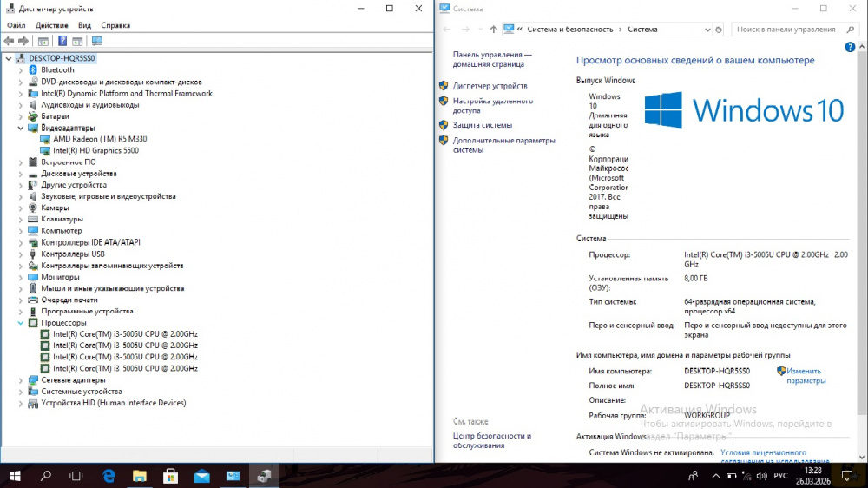The height and width of the screenshot is (488, 868).
Task: Expand the Bluetooth category
Action: tap(21, 70)
